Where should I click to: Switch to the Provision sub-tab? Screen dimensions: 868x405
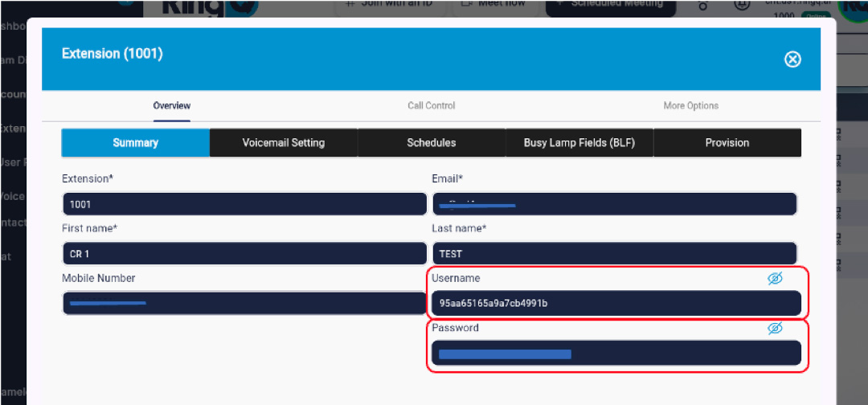tap(727, 143)
